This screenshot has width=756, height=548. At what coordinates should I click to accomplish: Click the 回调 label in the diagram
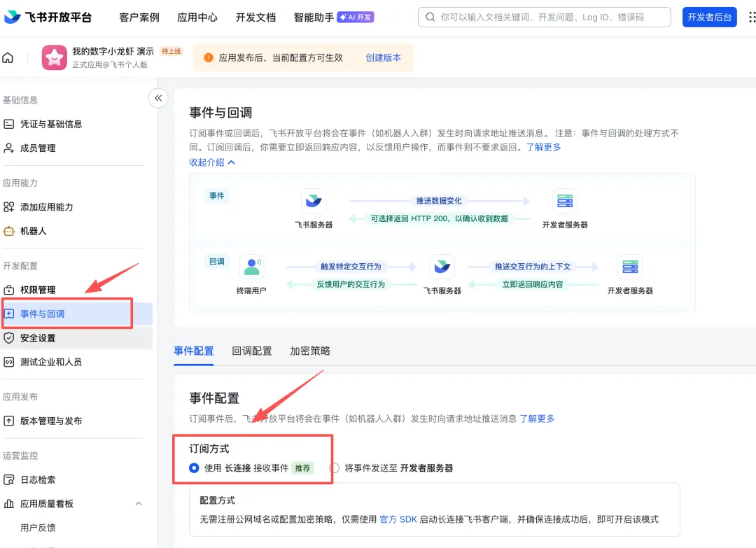pos(217,261)
